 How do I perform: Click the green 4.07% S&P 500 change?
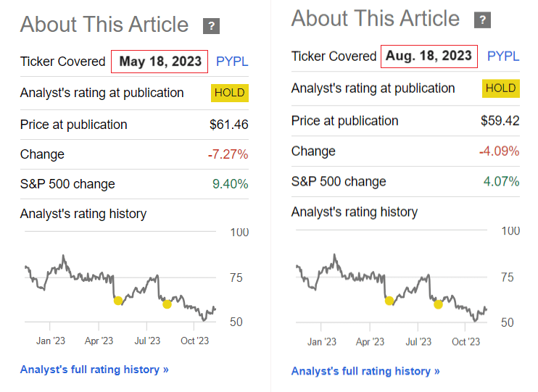point(501,181)
